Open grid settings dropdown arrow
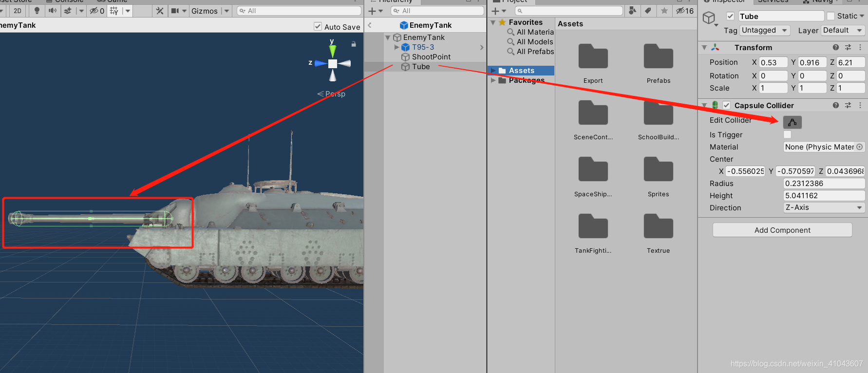Screen dimensions: 868x373 click(128, 11)
